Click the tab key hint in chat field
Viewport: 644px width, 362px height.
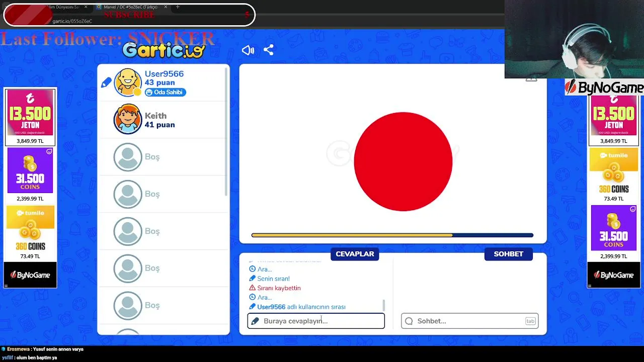[x=530, y=321]
